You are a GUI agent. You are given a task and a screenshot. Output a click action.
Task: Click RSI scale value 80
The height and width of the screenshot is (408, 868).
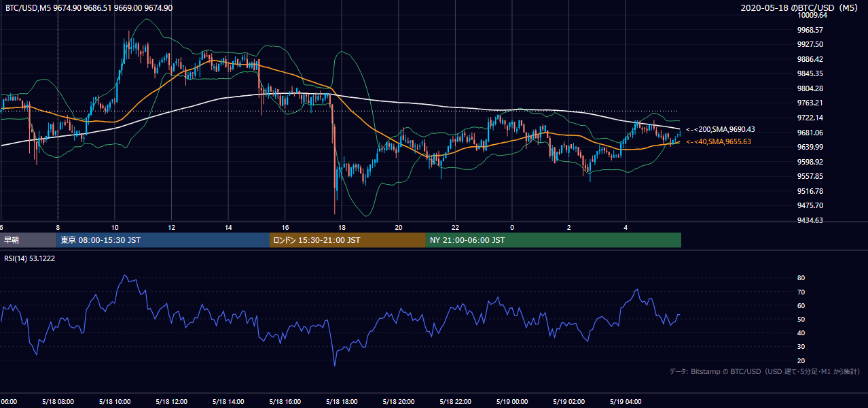(801, 278)
